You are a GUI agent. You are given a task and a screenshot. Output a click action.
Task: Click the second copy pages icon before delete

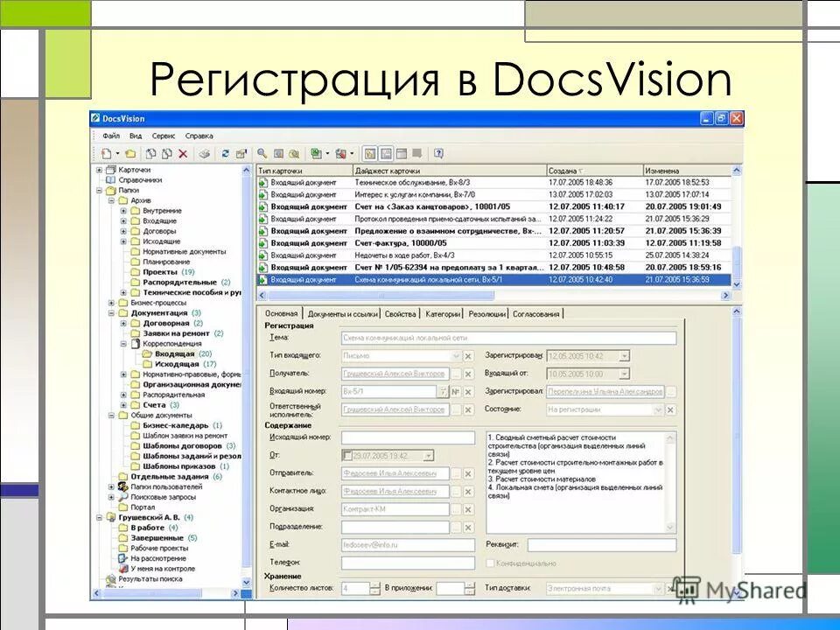click(x=166, y=154)
